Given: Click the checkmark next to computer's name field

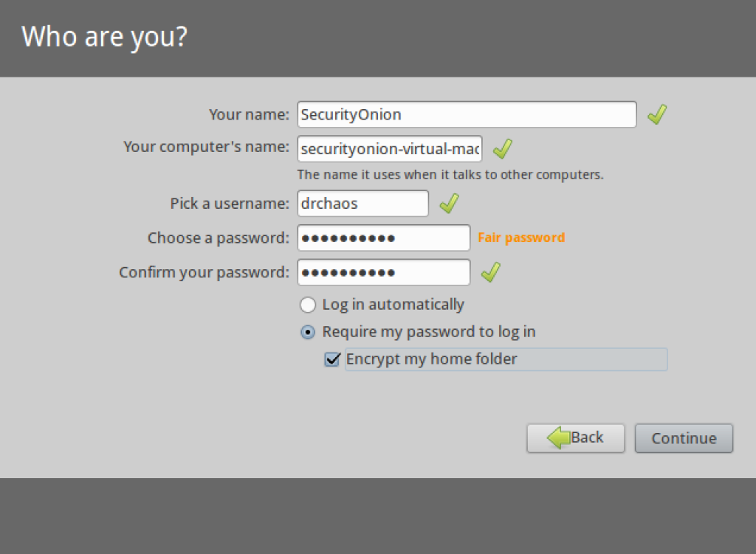Looking at the screenshot, I should (503, 148).
